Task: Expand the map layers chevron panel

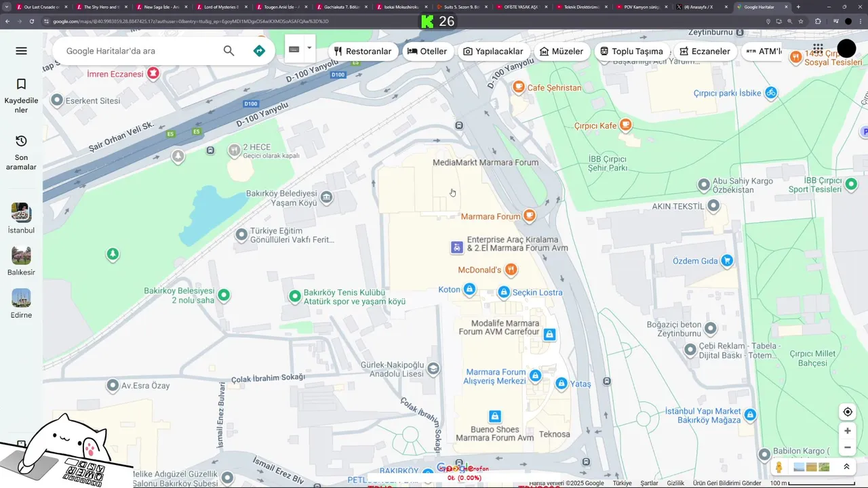Action: pyautogui.click(x=846, y=467)
